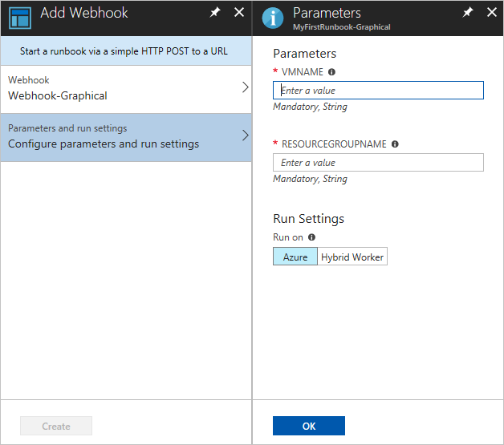Show info tooltip for Run on

(311, 237)
